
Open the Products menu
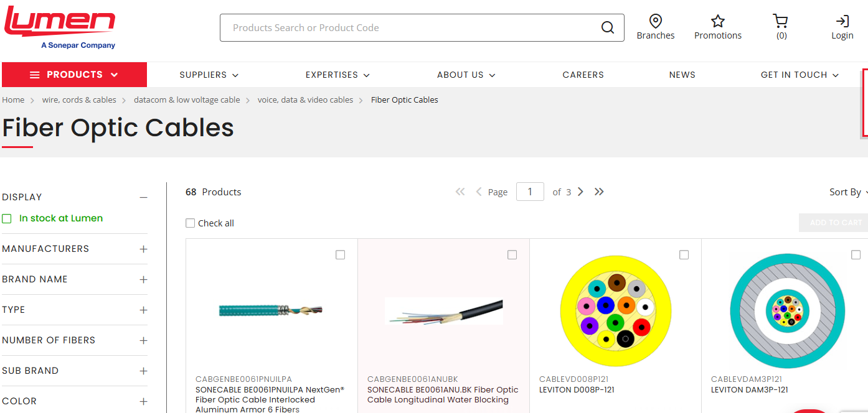click(74, 75)
